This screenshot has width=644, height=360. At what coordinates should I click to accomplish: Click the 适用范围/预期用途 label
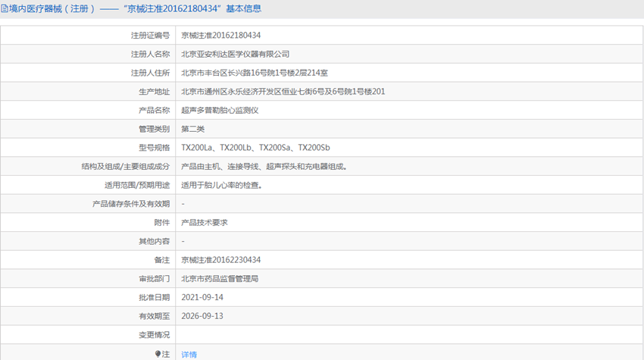[137, 186]
